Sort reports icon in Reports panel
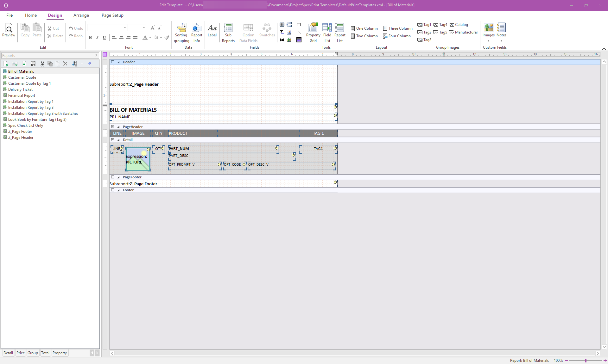The image size is (608, 364). pyautogui.click(x=75, y=64)
